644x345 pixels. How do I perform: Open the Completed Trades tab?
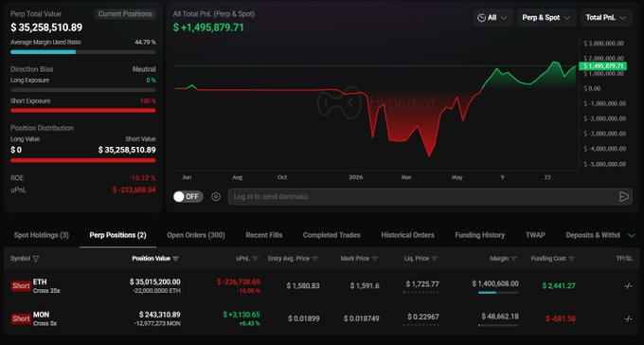pyautogui.click(x=331, y=235)
